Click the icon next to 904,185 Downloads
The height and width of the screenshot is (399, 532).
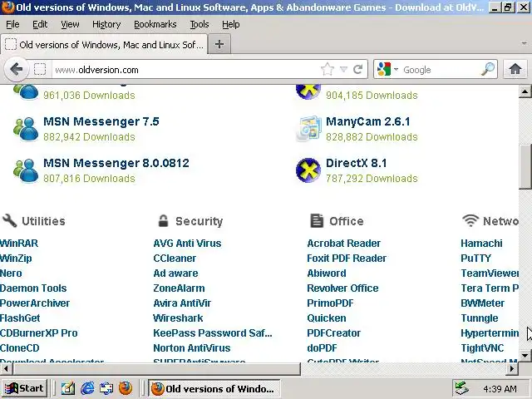pos(308,92)
